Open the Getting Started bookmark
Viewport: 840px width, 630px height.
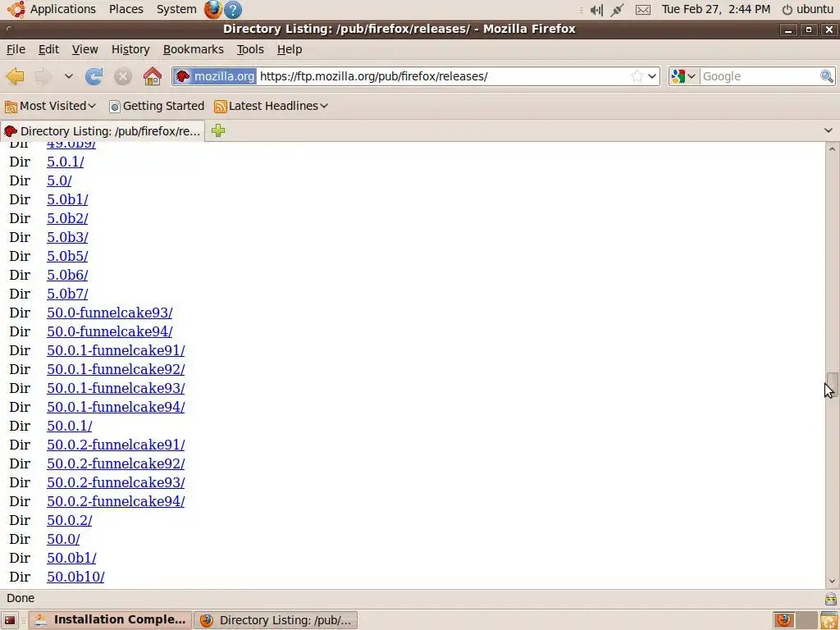click(157, 106)
